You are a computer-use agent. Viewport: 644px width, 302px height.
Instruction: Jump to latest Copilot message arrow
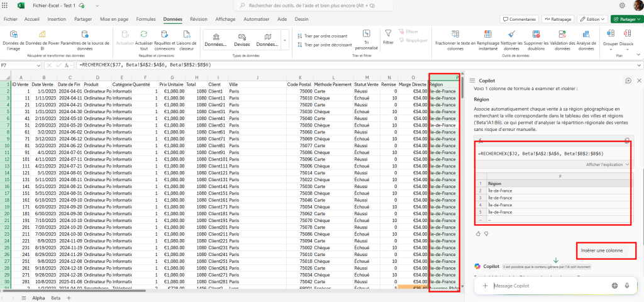(x=556, y=260)
